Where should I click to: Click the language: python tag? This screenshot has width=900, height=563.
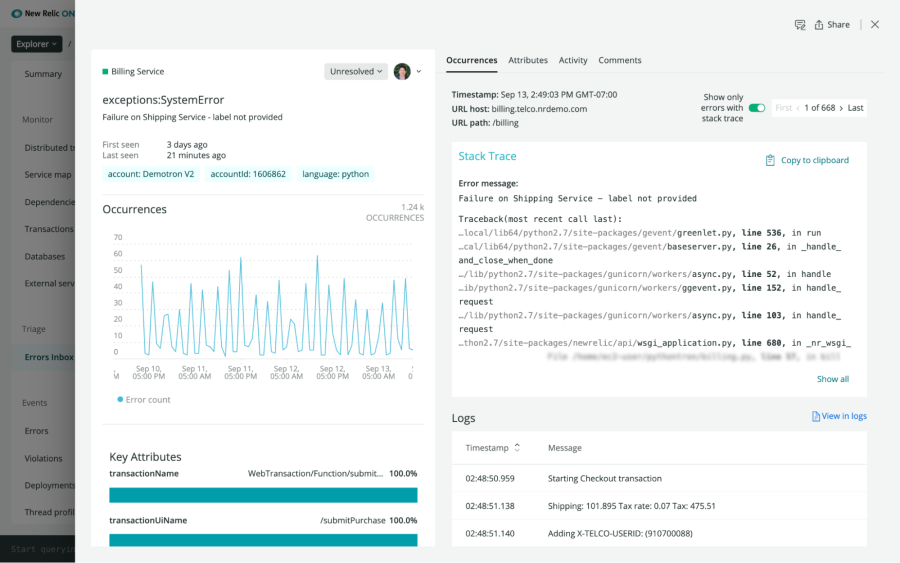(x=335, y=174)
